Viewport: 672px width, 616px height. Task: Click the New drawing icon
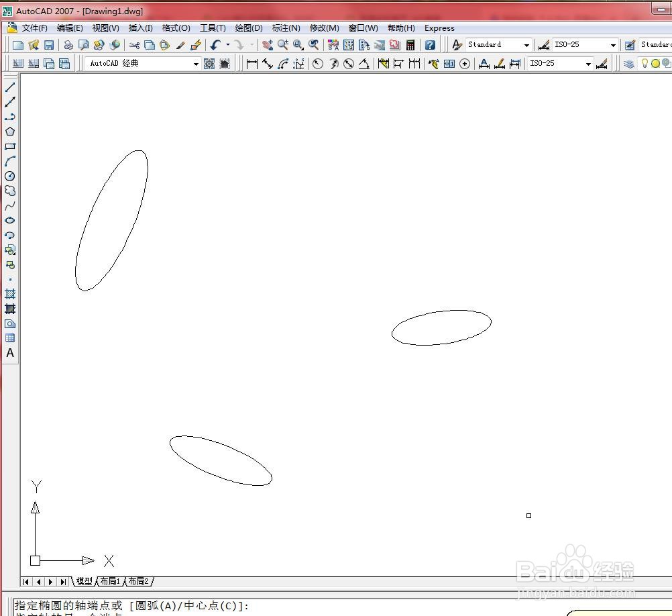point(18,45)
